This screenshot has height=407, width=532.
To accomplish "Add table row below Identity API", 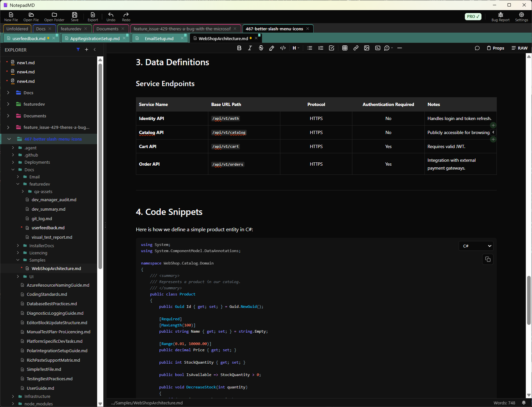I will click(x=493, y=125).
